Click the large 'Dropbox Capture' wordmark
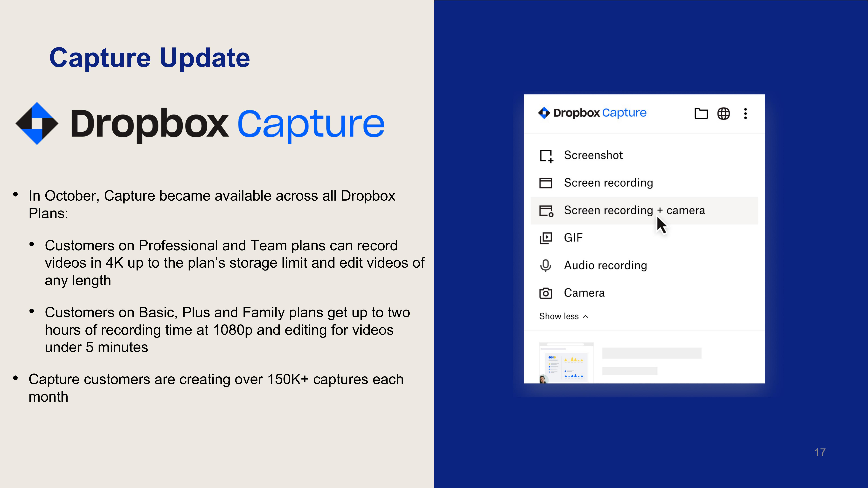Image resolution: width=868 pixels, height=488 pixels. click(x=227, y=125)
